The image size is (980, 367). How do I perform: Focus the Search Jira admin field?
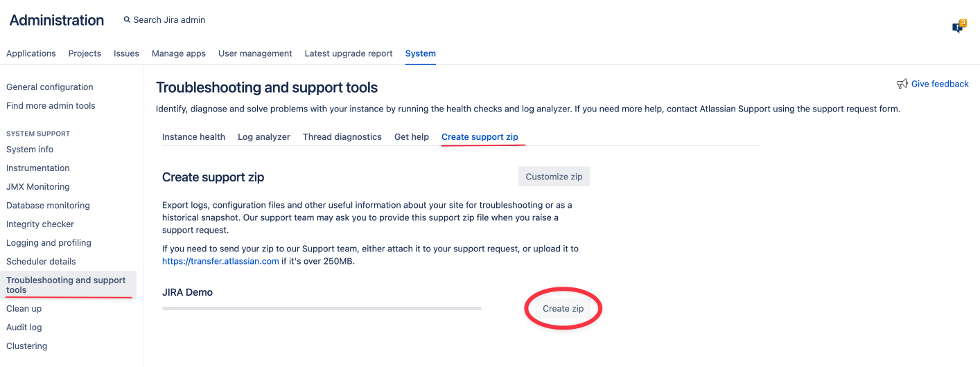tap(169, 20)
